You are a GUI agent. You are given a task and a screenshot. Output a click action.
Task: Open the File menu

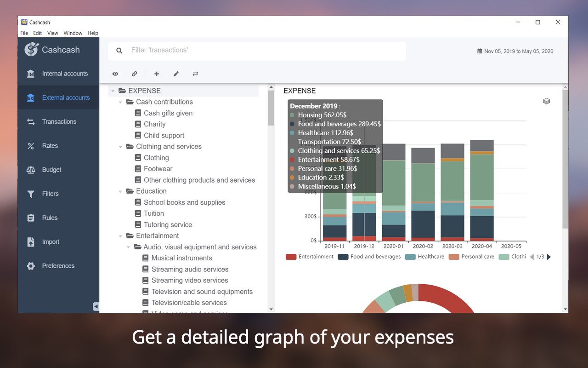pos(24,33)
